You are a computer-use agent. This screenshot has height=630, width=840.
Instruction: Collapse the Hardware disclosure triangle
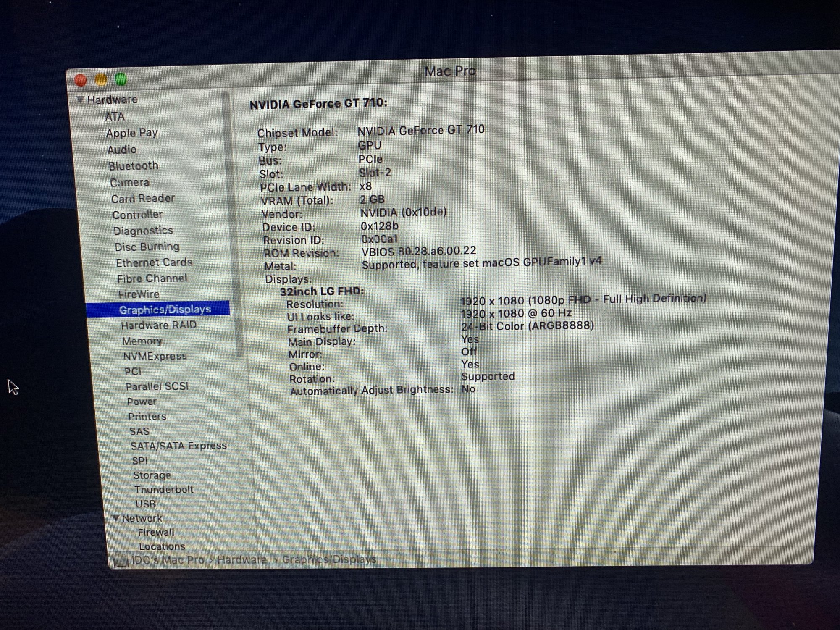pyautogui.click(x=80, y=100)
